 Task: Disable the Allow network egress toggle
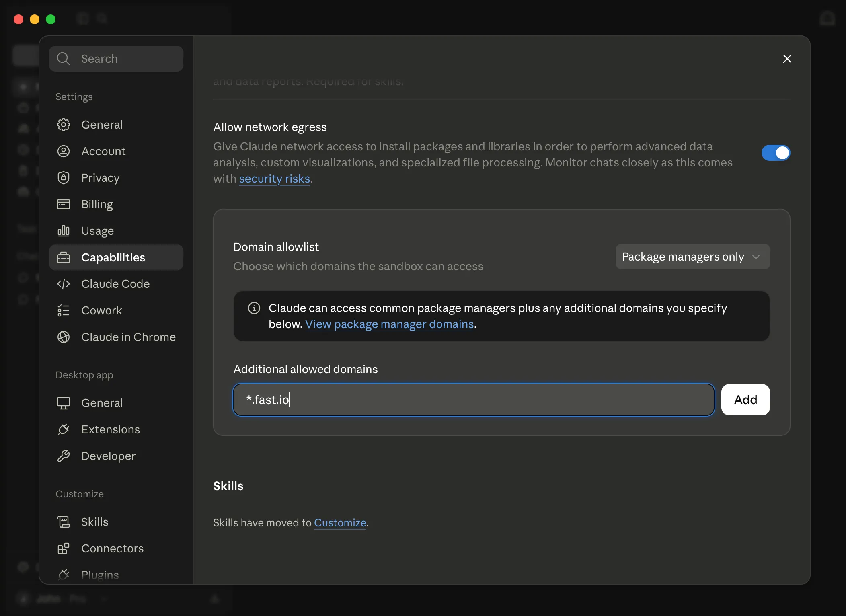coord(776,153)
